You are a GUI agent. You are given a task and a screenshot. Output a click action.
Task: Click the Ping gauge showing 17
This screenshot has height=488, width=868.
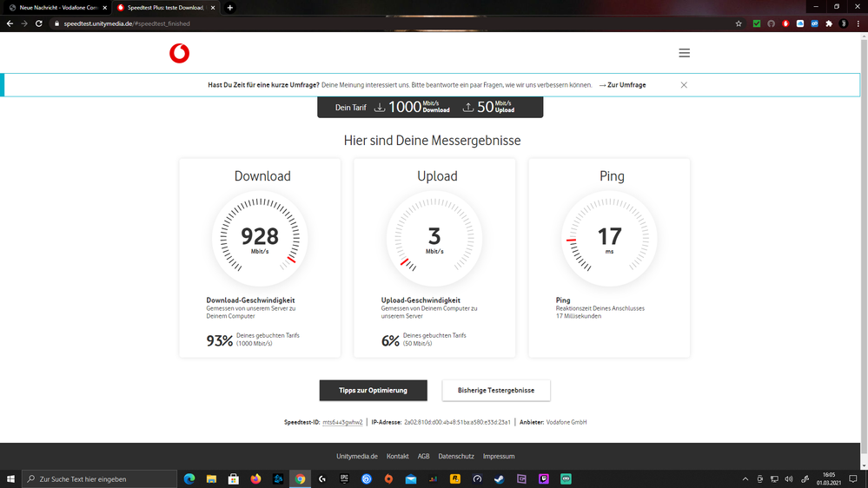click(609, 239)
